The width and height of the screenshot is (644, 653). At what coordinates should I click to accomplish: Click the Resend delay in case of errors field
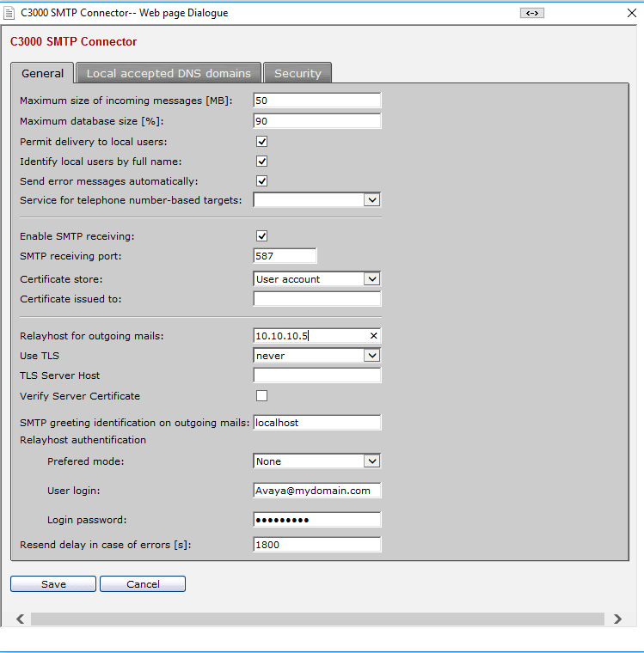316,545
